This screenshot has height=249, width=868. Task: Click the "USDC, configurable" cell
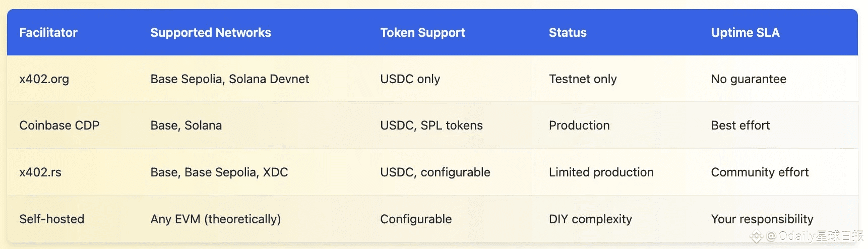435,172
